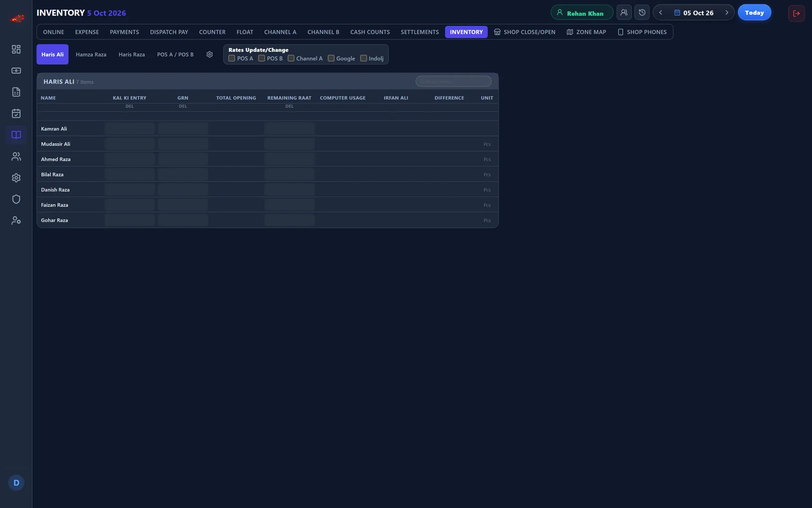Switch to the EXPENSE tab
812x508 pixels.
87,32
